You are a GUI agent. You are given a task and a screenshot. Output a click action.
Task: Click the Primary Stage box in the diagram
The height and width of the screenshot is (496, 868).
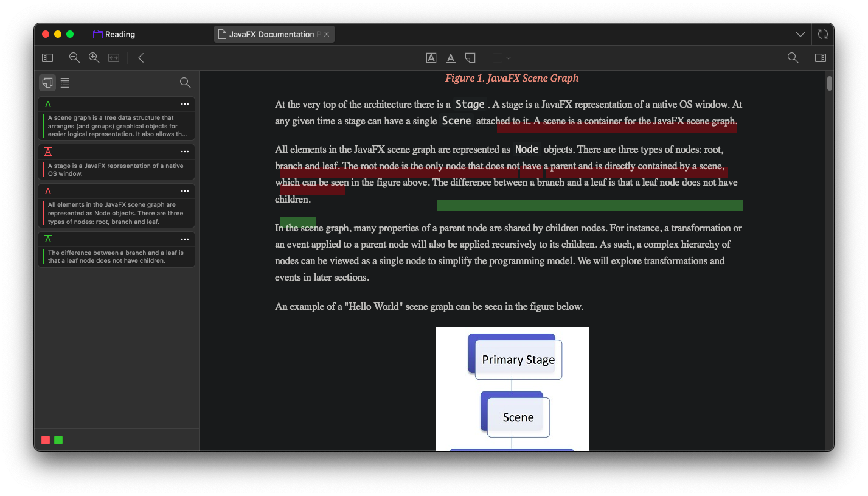(518, 360)
